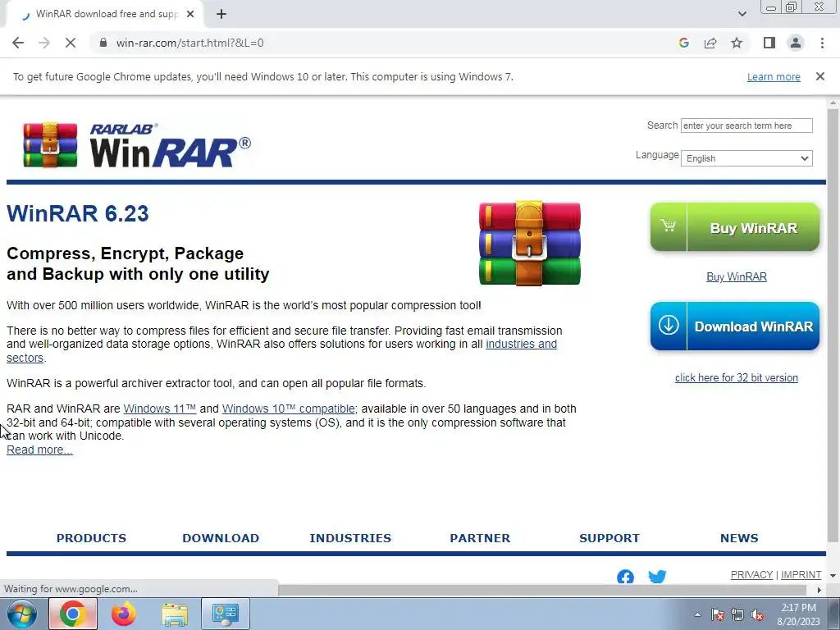Open the 32 bit version link
The width and height of the screenshot is (840, 630).
(736, 377)
